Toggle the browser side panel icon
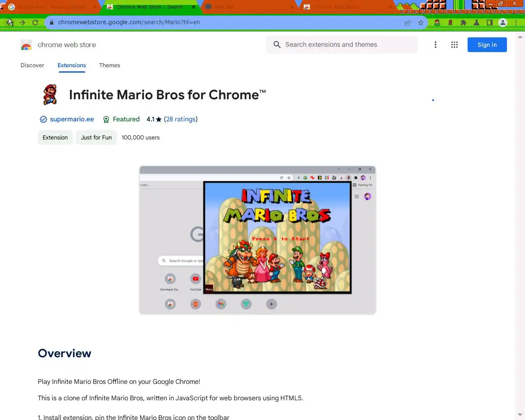The height and width of the screenshot is (420, 525). click(x=489, y=23)
